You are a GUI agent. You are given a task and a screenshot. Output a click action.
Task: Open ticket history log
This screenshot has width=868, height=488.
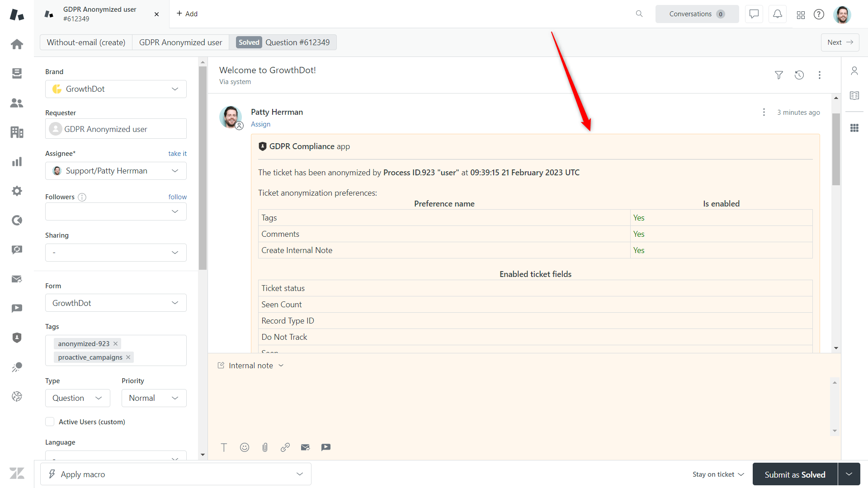click(x=799, y=75)
